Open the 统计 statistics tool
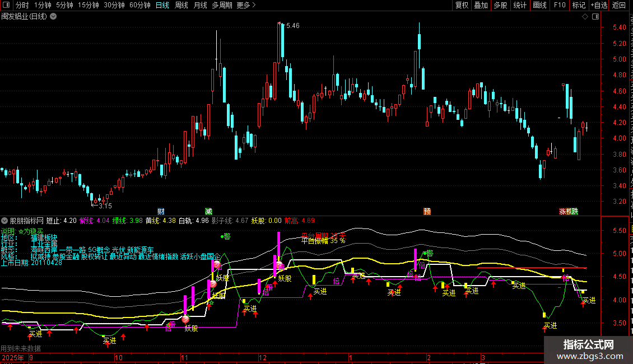The width and height of the screenshot is (633, 364). pyautogui.click(x=519, y=5)
